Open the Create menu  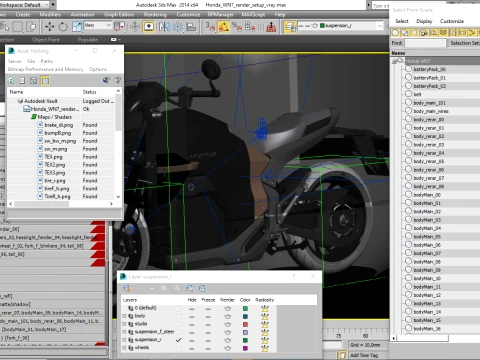(x=23, y=15)
